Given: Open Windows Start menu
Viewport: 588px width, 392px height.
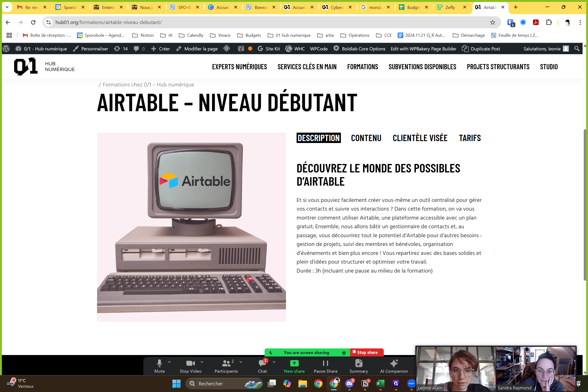Looking at the screenshot, I should click(x=176, y=384).
